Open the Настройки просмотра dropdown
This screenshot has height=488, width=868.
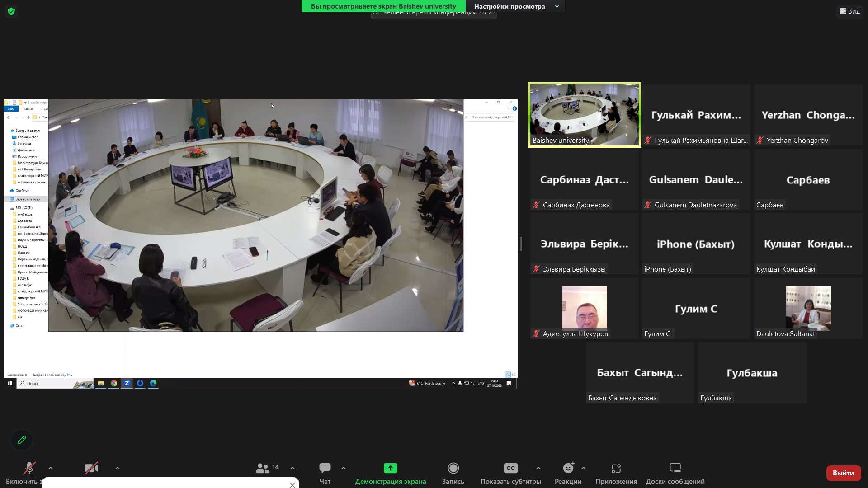pos(516,6)
